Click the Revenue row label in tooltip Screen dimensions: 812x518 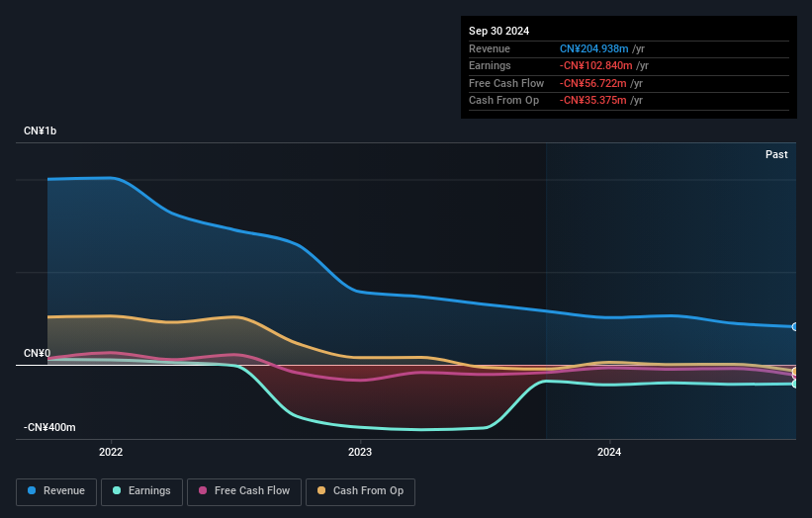click(x=490, y=48)
